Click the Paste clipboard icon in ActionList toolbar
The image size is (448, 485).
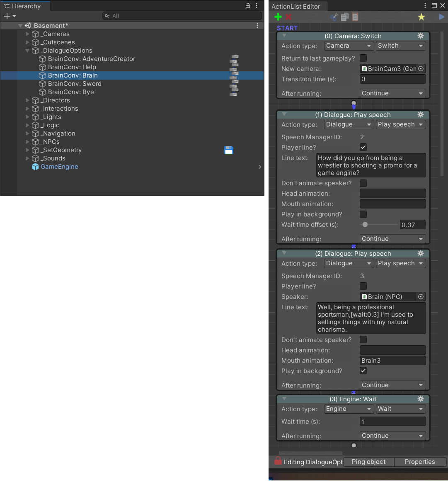[355, 17]
